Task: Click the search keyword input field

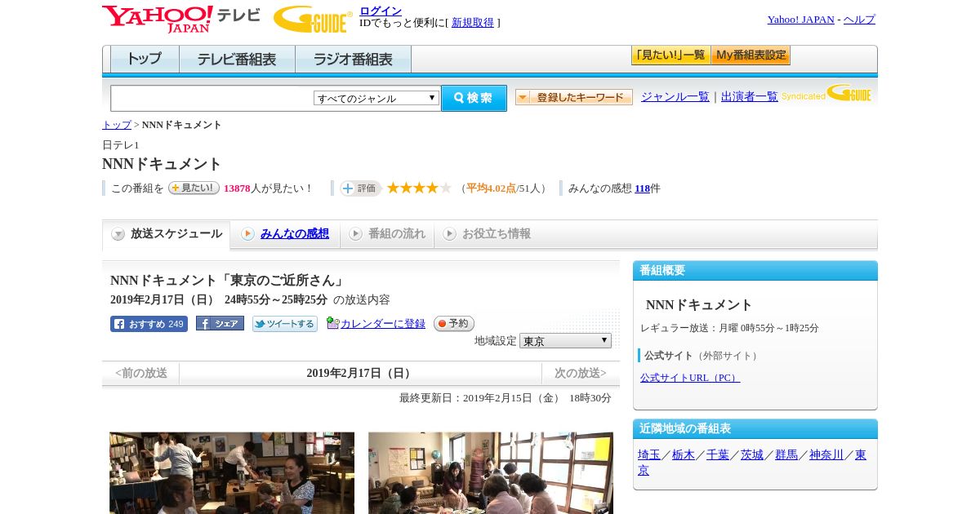Action: 212,98
